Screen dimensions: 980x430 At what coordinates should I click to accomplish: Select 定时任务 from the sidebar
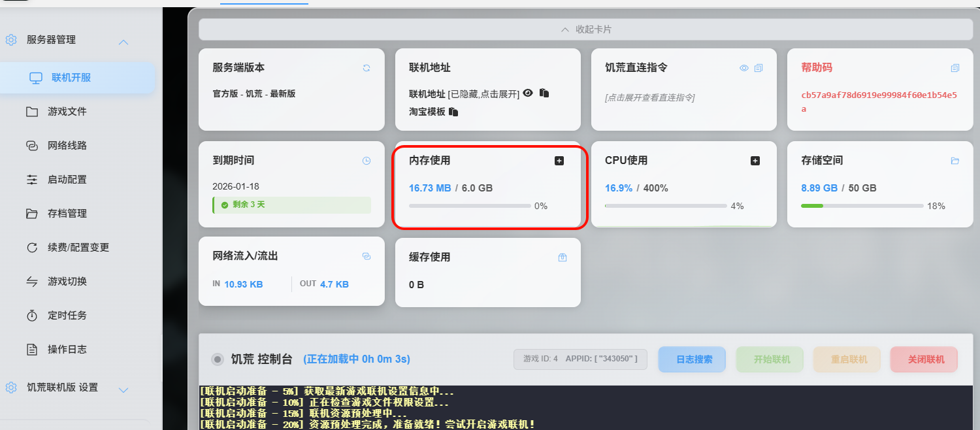(x=67, y=316)
